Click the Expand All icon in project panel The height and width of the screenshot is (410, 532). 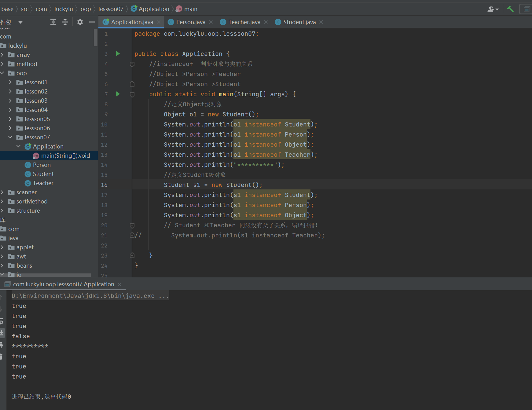pyautogui.click(x=53, y=22)
